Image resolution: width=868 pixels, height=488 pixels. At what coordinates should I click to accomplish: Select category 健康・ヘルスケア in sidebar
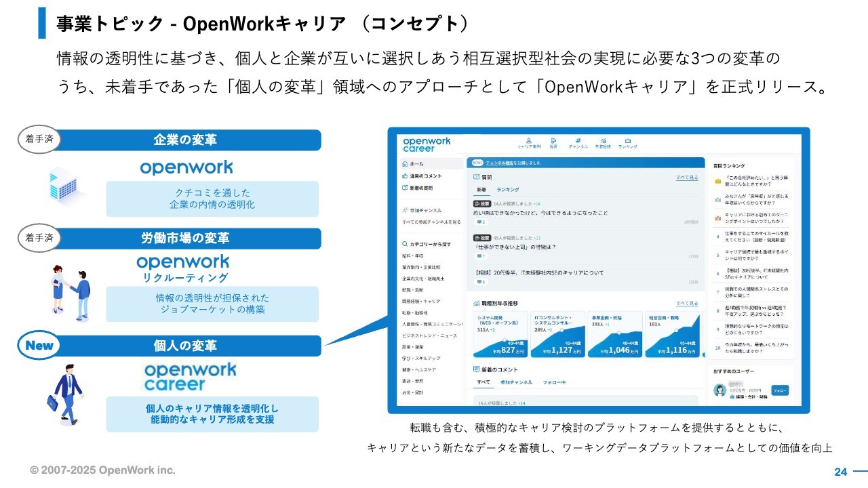(x=419, y=369)
